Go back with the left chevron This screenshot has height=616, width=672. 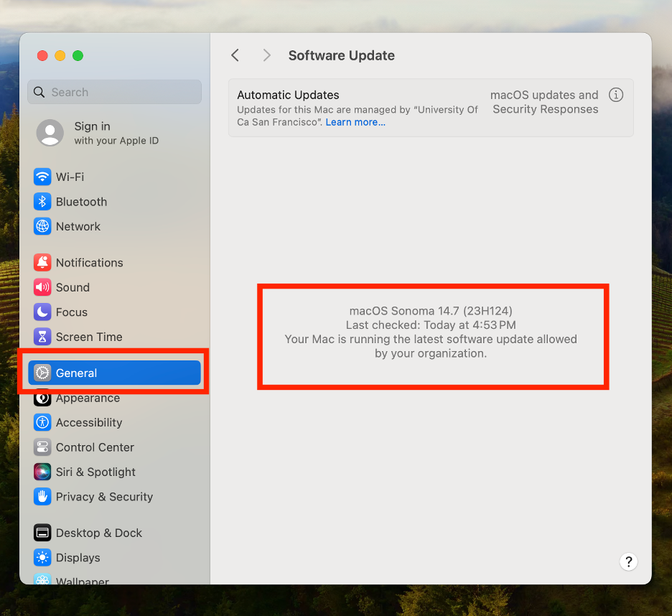pyautogui.click(x=235, y=55)
